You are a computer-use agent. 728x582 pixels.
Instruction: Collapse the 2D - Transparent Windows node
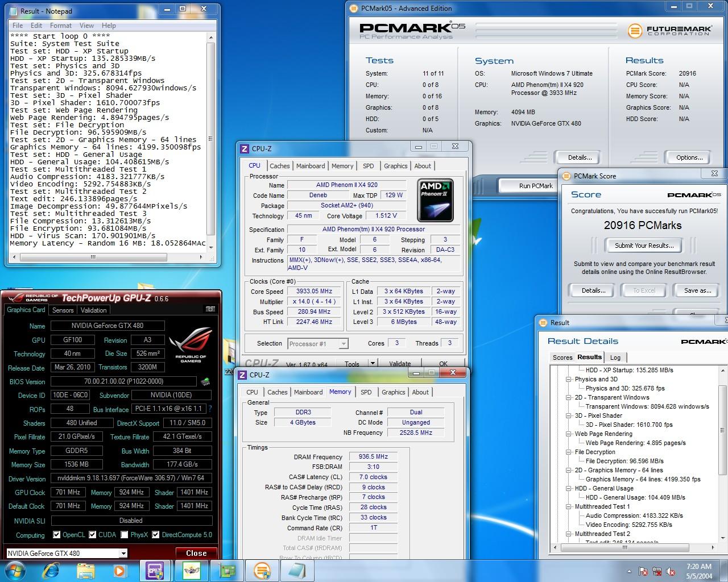(x=568, y=397)
